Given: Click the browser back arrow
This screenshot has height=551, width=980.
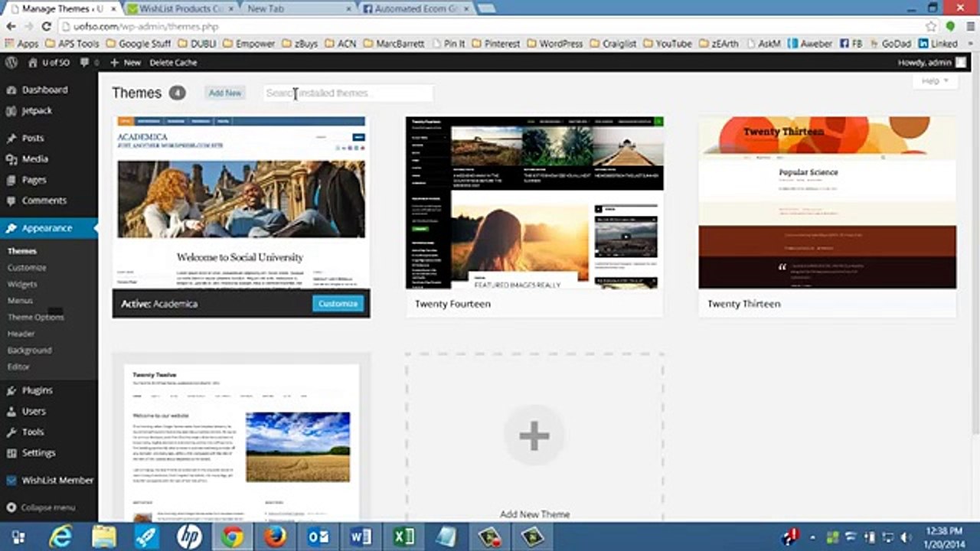Looking at the screenshot, I should 11,26.
